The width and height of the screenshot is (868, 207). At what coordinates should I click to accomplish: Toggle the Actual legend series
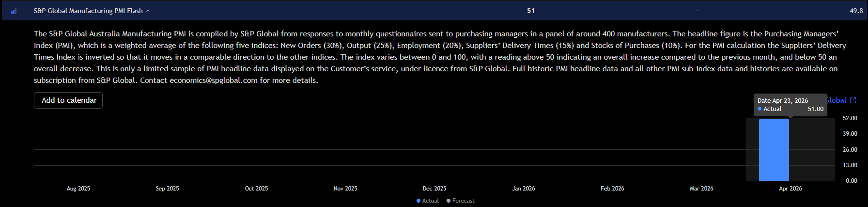tap(428, 201)
